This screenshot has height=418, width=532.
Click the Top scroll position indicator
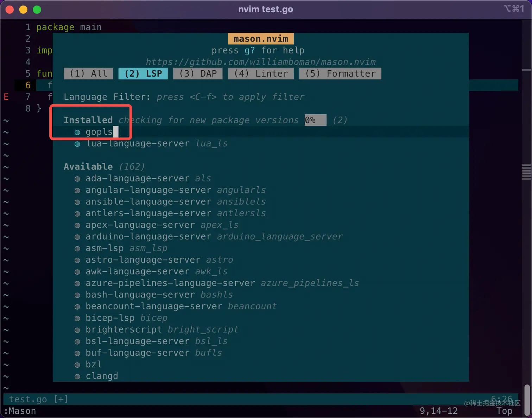tap(504, 411)
